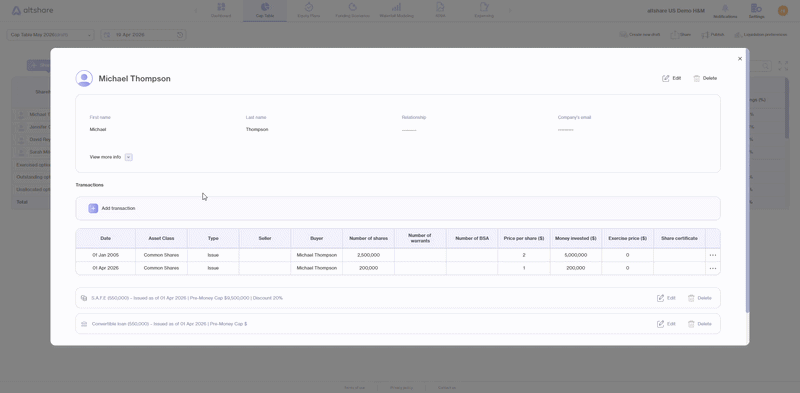Open the Cap Table May 2026 draft dropdown
This screenshot has height=393, width=800.
tap(51, 35)
